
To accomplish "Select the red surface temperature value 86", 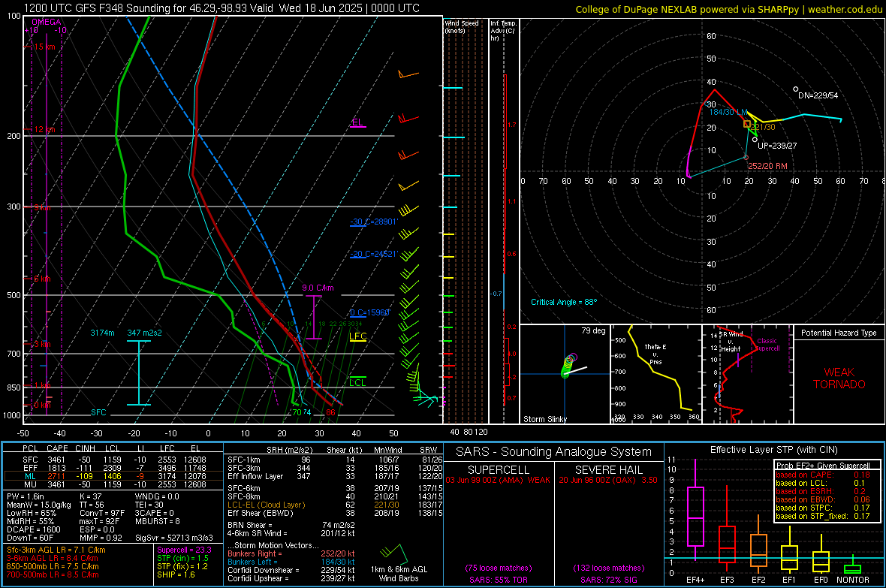I will pos(330,413).
